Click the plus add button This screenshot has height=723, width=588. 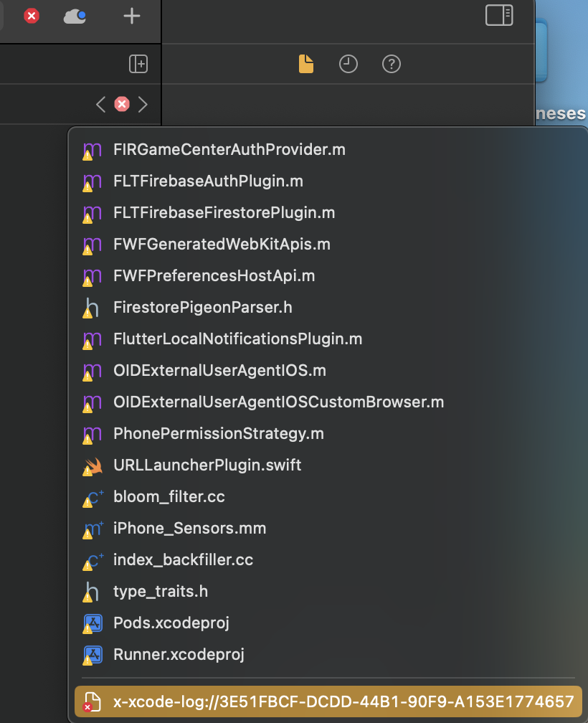tap(132, 16)
